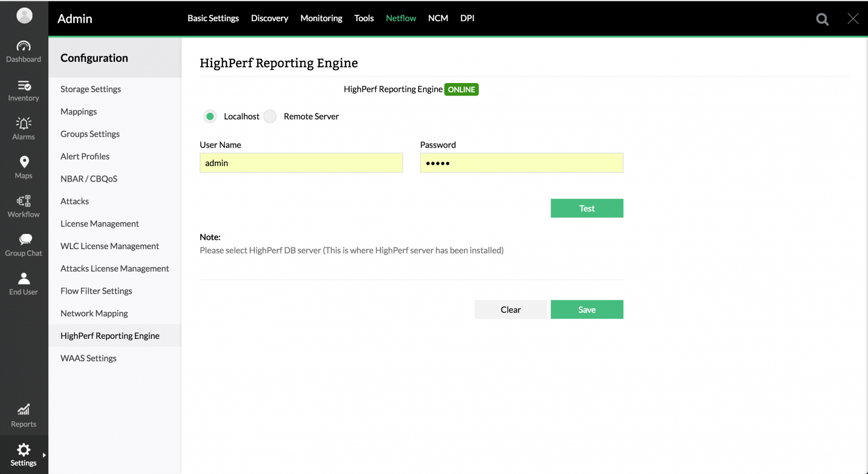
Task: Click the search magnifier icon
Action: pyautogui.click(x=822, y=20)
